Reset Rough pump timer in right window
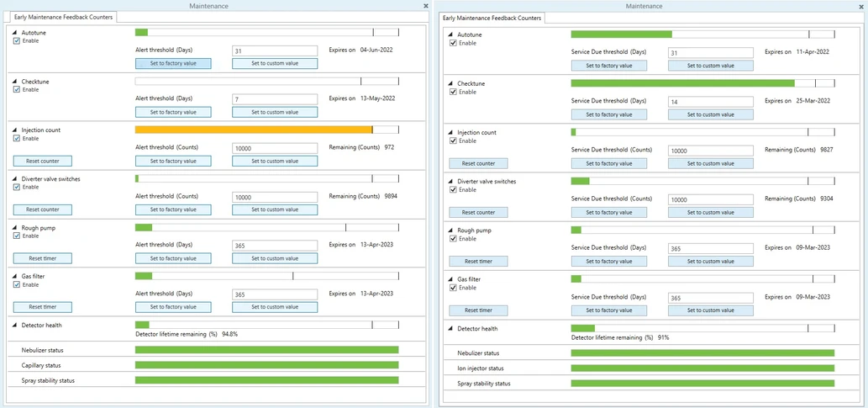The image size is (868, 408). (478, 262)
